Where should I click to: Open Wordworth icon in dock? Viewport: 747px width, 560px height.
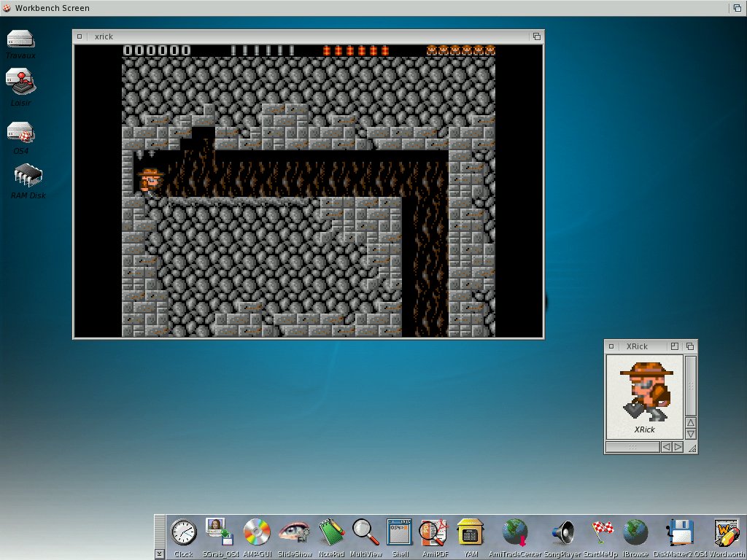click(x=727, y=532)
